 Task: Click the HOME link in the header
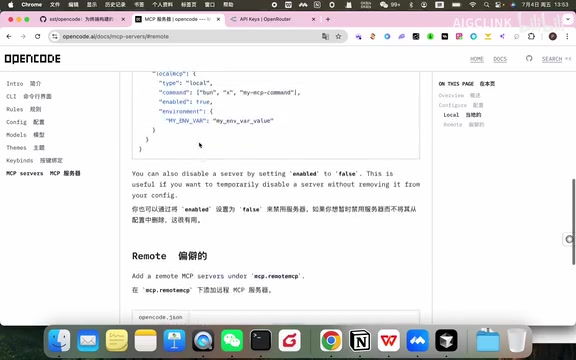[477, 59]
